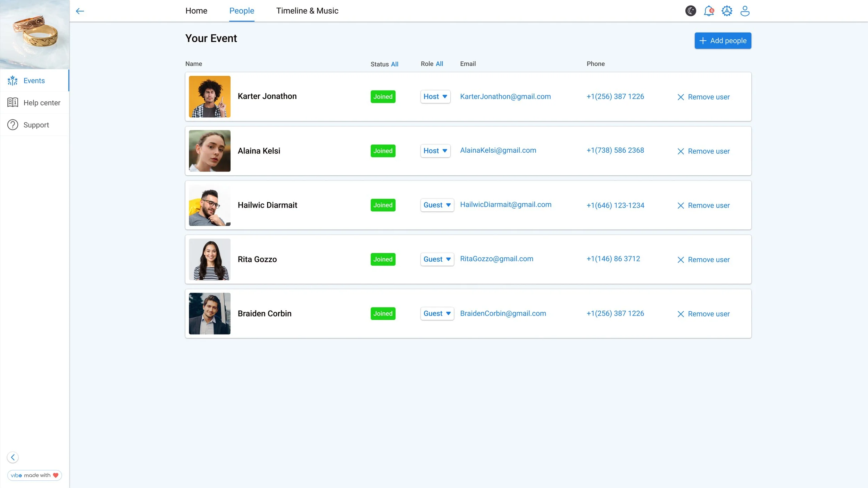The width and height of the screenshot is (868, 488).
Task: Switch to Timeline & Music tab
Action: pos(307,11)
